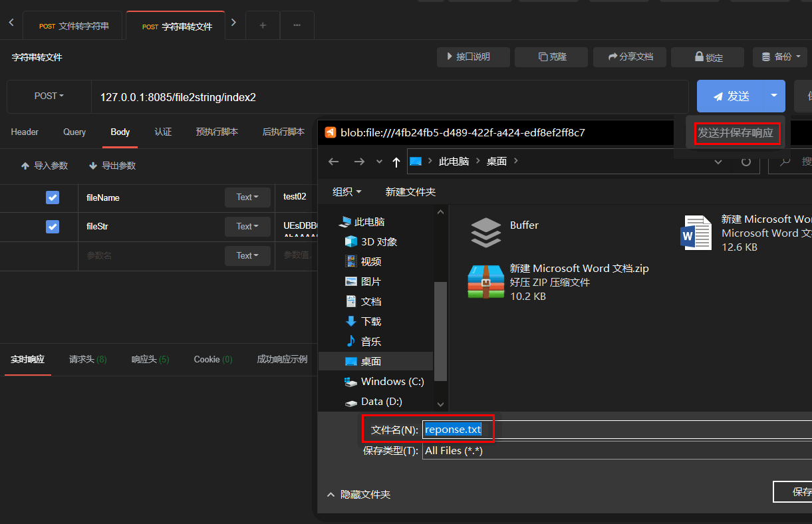Screen dimensions: 812x524
Task: Select Windows (C:) drive
Action: coord(384,382)
